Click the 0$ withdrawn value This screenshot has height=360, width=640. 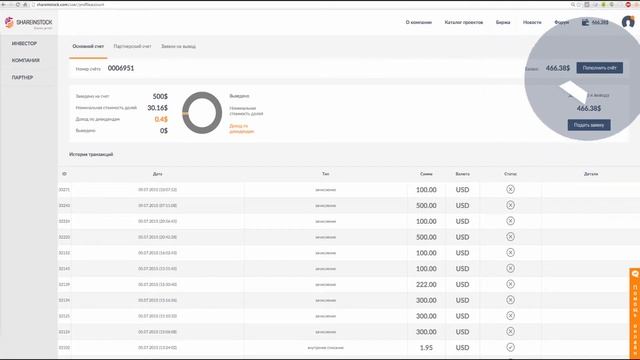point(164,131)
